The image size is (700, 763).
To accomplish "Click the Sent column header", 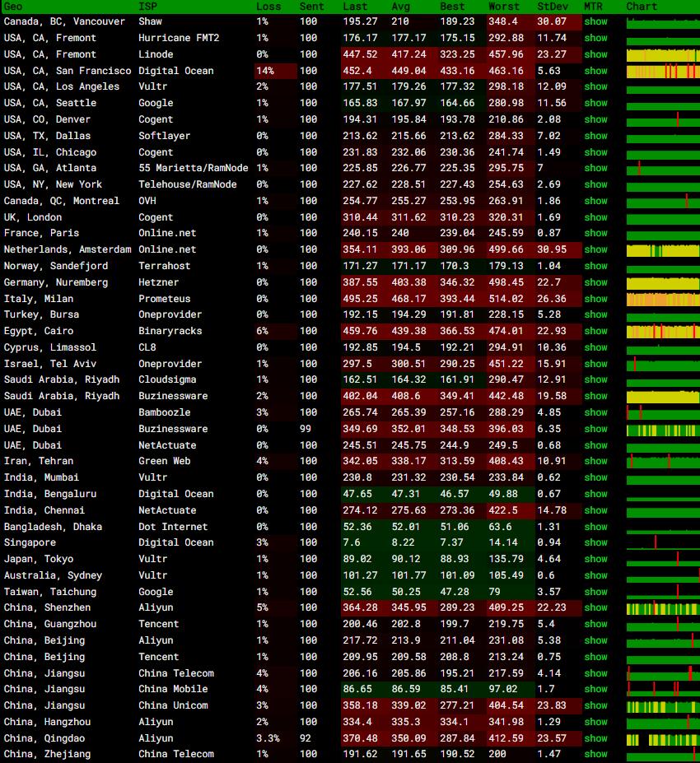I will pos(311,7).
